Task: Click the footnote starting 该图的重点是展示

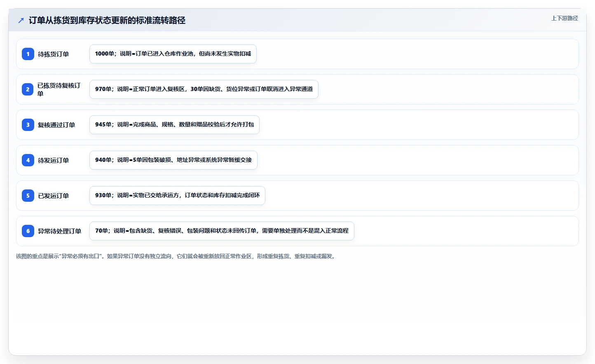Action: point(176,256)
